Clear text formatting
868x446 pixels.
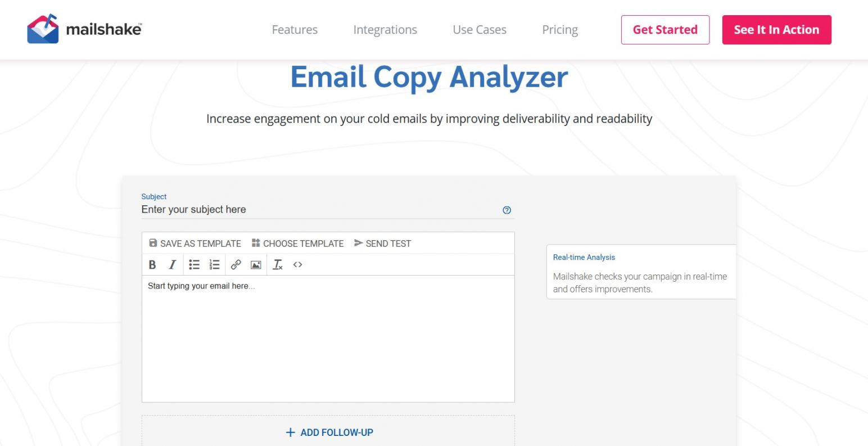point(278,265)
